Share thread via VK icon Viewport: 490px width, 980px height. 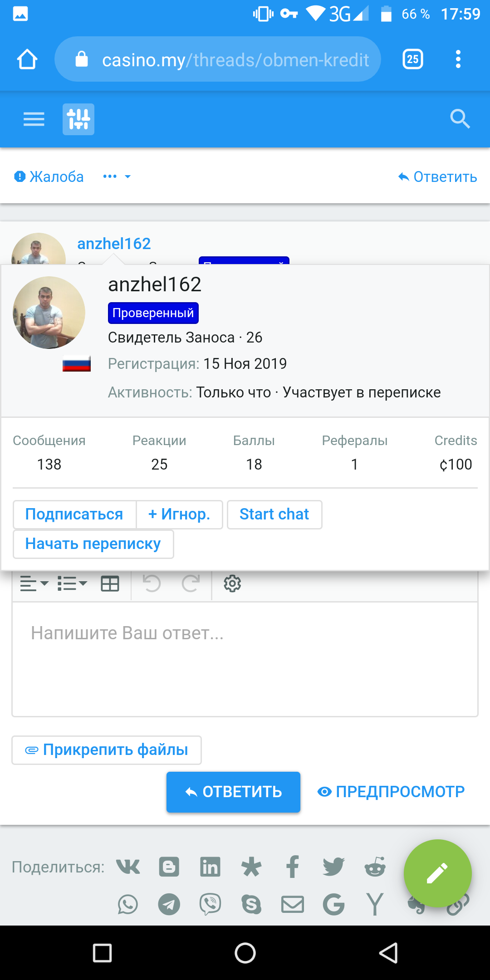[x=128, y=867]
